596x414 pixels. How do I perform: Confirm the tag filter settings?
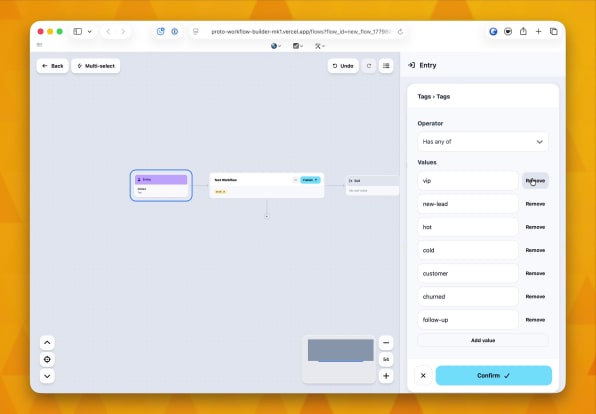[494, 376]
